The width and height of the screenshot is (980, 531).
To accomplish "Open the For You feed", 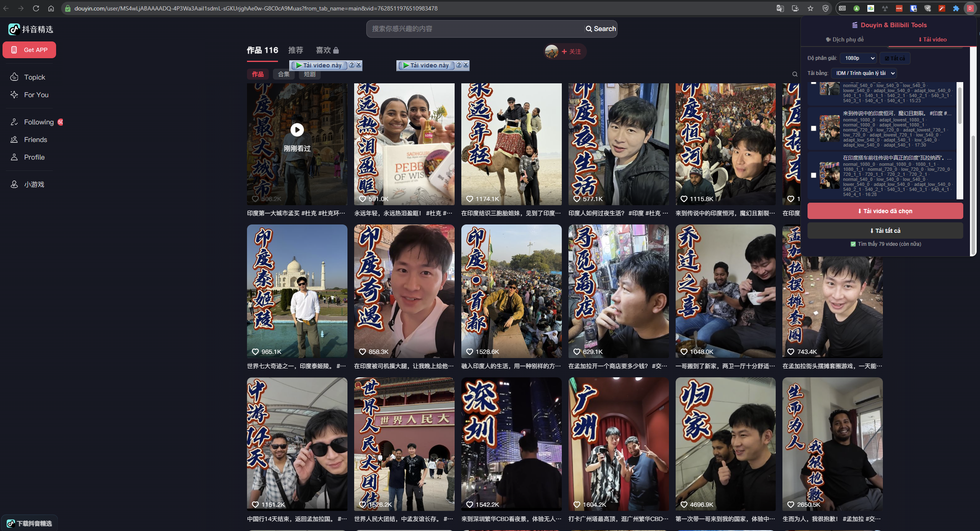I will [x=29, y=95].
